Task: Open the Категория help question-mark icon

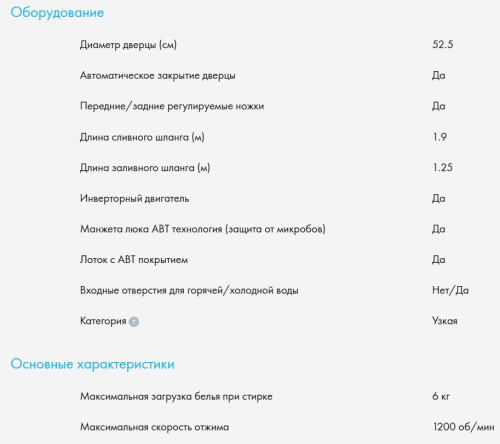Action: 134,322
